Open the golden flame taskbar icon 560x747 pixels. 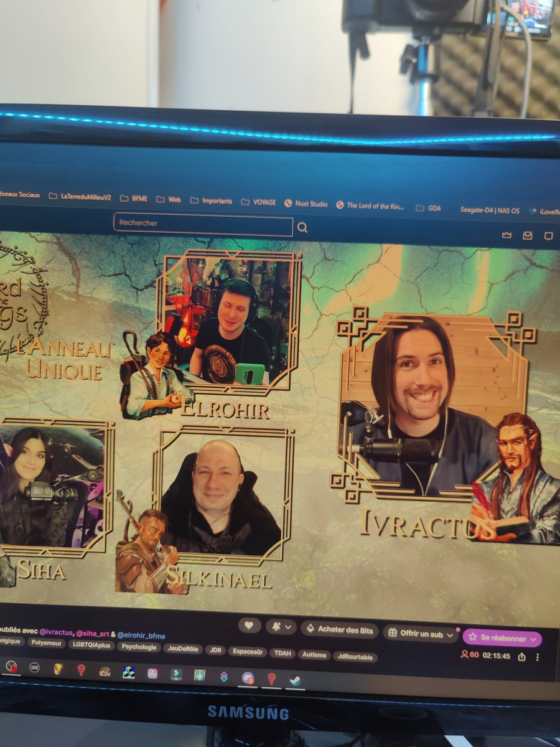pyautogui.click(x=58, y=668)
